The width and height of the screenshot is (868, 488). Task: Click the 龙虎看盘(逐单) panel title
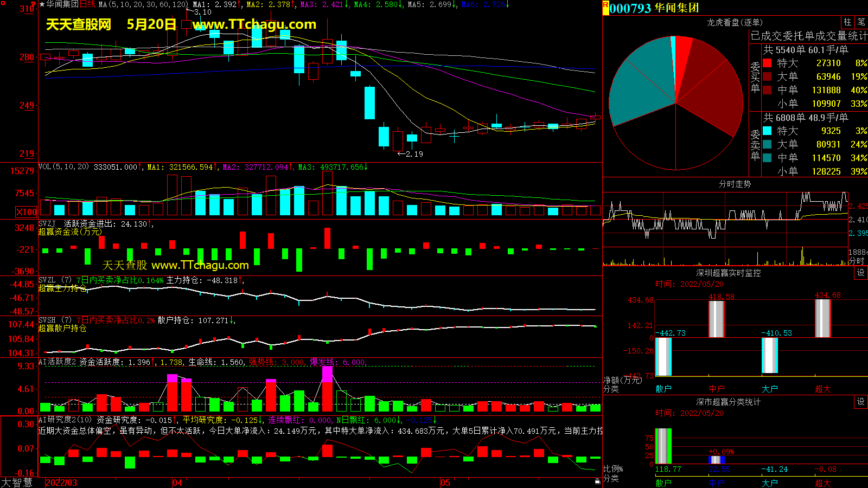point(735,22)
